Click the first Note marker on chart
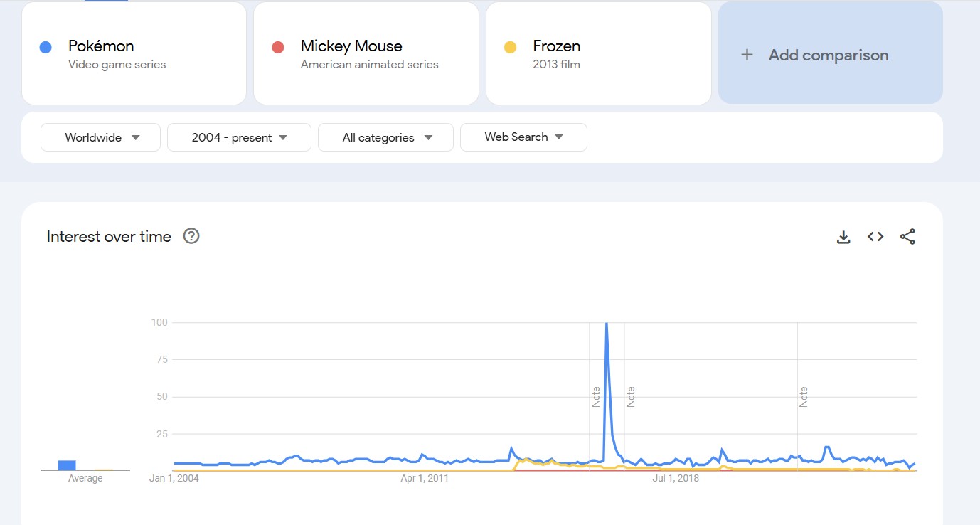This screenshot has width=980, height=525. pyautogui.click(x=596, y=396)
